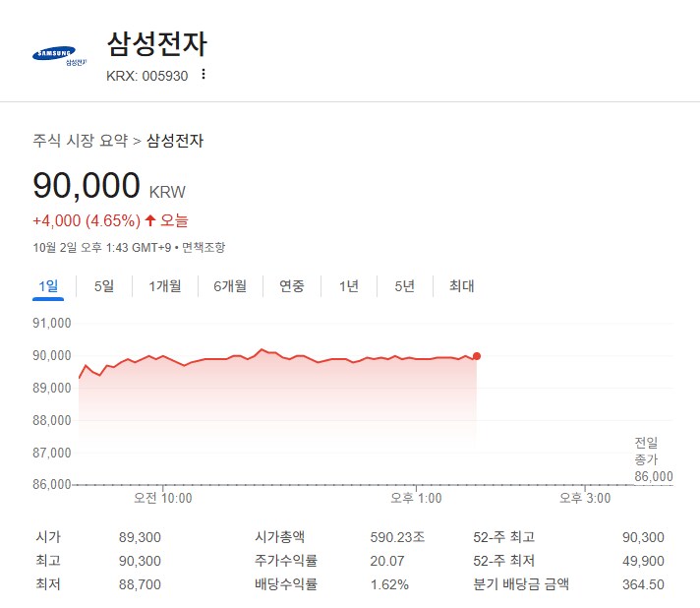Image resolution: width=700 pixels, height=608 pixels.
Task: Open the 5년 chart tab
Action: coord(405,286)
